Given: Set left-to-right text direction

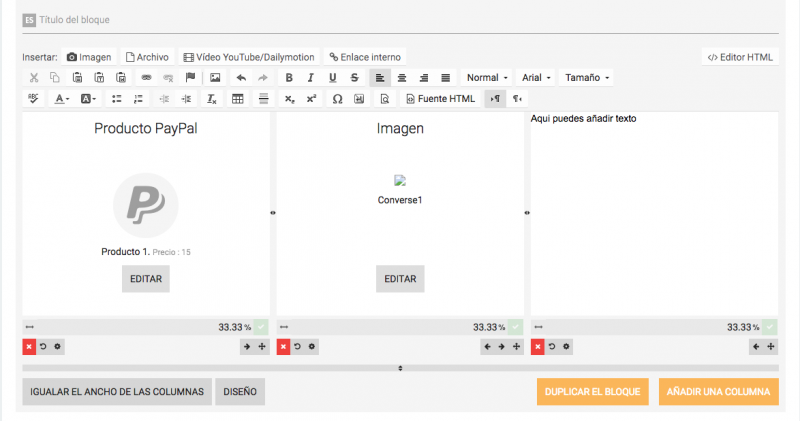Looking at the screenshot, I should click(x=495, y=99).
